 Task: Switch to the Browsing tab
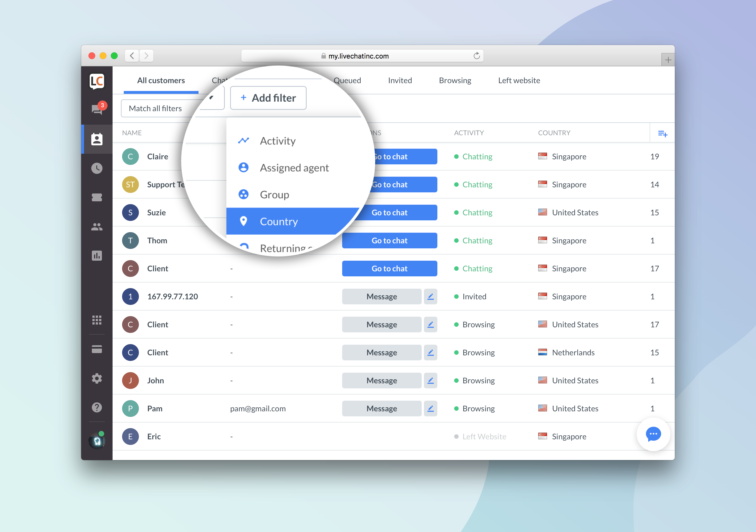coord(454,80)
